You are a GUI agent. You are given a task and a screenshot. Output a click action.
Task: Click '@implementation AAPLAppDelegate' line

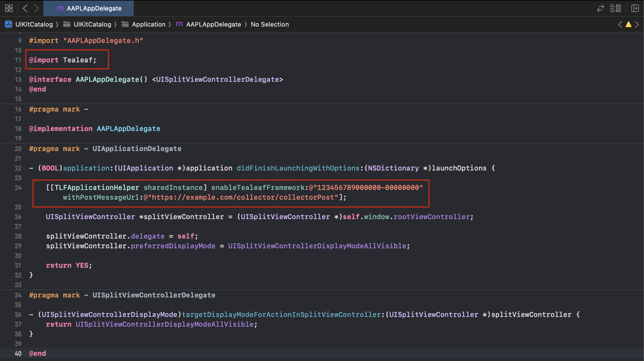[95, 129]
